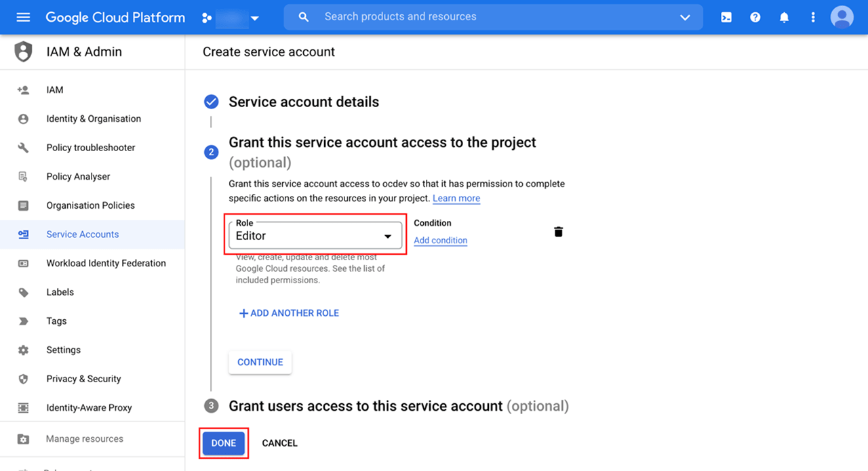The image size is (868, 471).
Task: Click the IAM & Admin shield icon
Action: 24,52
